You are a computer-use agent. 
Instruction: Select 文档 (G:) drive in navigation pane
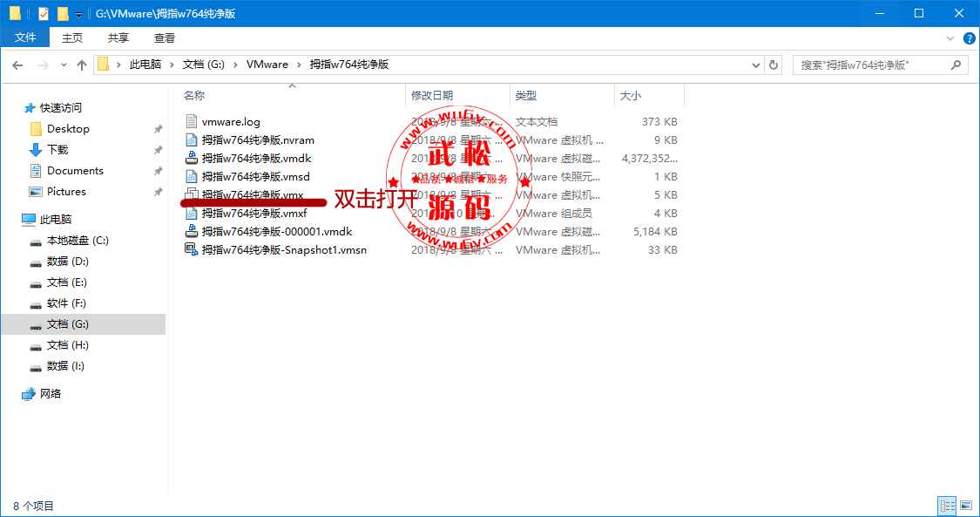click(x=67, y=323)
